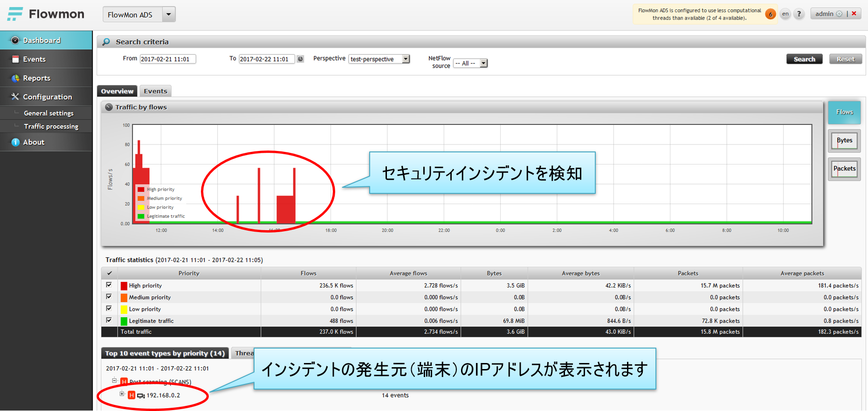Viewport: 868px width, 411px height.
Task: Toggle the Legitimate traffic row checkbox
Action: click(109, 320)
